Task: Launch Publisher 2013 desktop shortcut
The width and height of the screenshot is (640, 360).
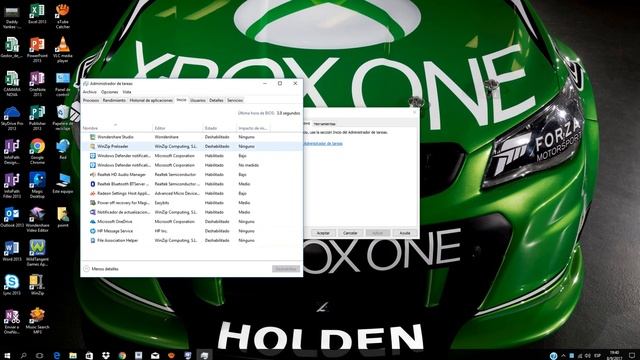Action: [x=37, y=118]
